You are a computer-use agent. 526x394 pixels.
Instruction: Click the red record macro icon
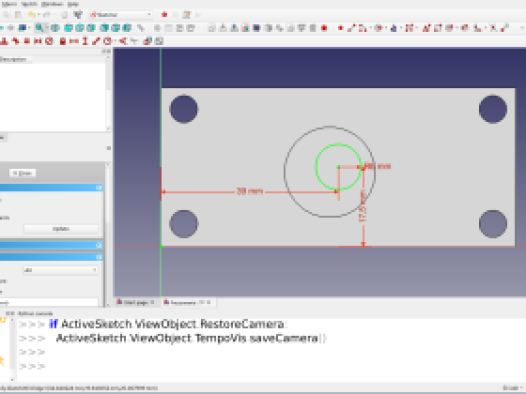(164, 15)
